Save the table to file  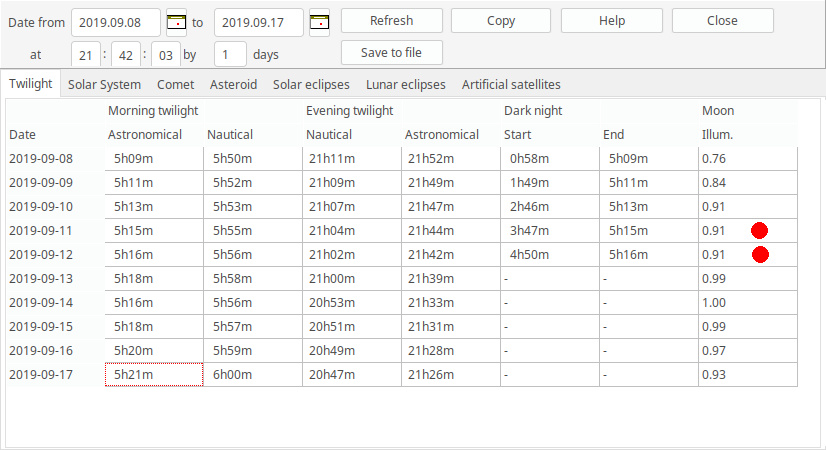(391, 53)
